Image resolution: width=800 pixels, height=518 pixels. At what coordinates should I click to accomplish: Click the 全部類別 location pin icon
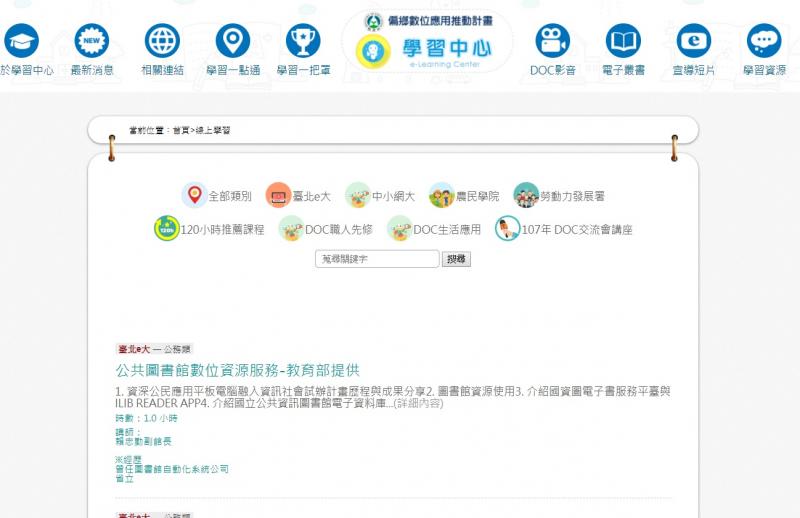[194, 195]
